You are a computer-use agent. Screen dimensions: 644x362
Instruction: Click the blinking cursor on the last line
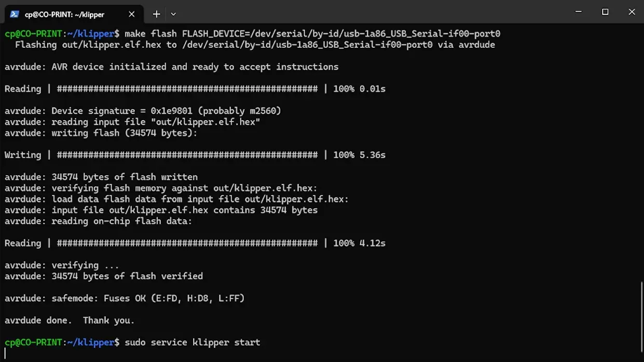coord(5,354)
